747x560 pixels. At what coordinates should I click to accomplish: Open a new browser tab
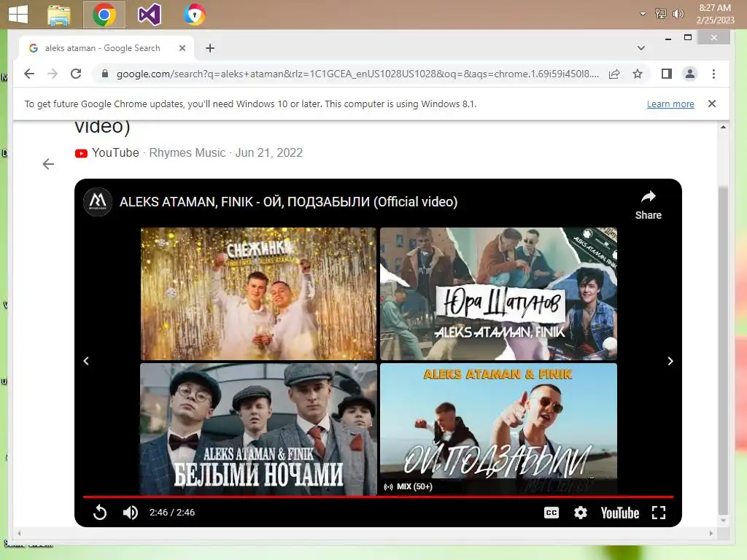[210, 48]
